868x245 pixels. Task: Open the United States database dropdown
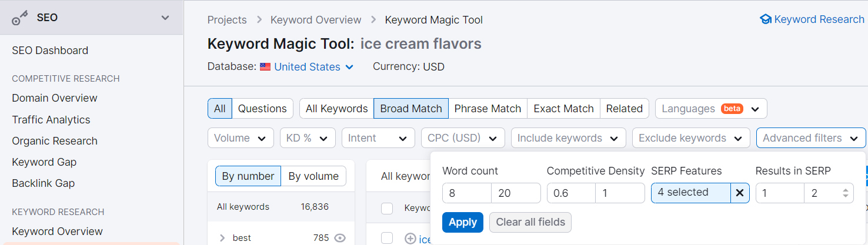(x=314, y=67)
